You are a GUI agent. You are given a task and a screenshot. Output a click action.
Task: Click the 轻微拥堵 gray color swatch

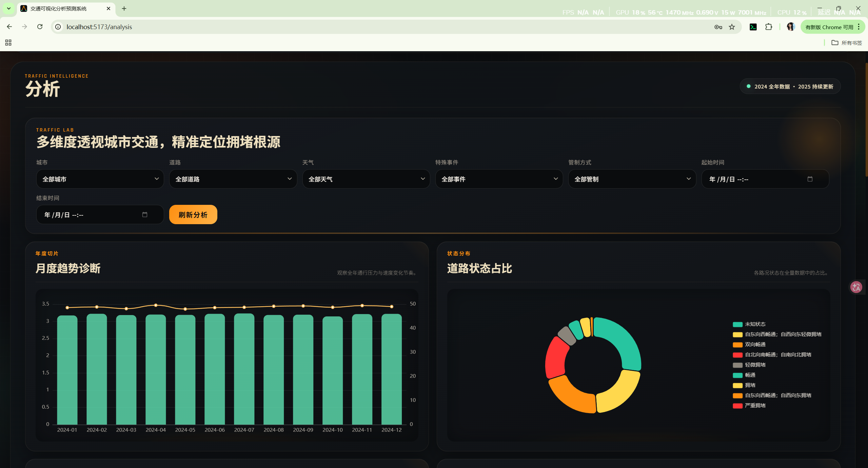coord(737,365)
